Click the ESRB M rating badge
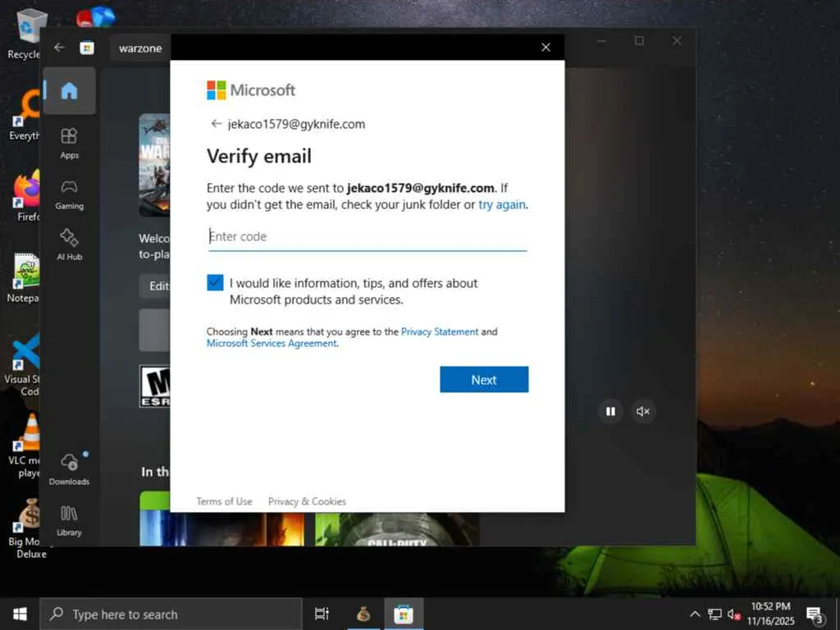840x630 pixels. (155, 386)
